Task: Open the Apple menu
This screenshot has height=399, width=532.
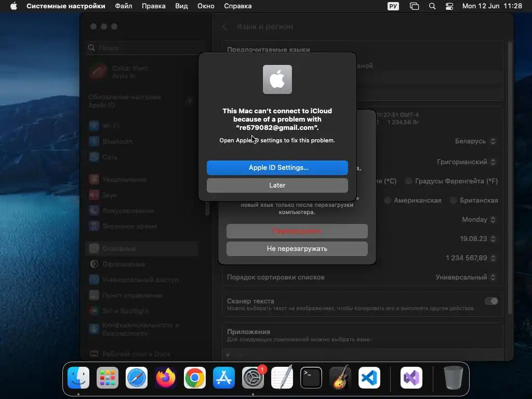Action: (14, 6)
